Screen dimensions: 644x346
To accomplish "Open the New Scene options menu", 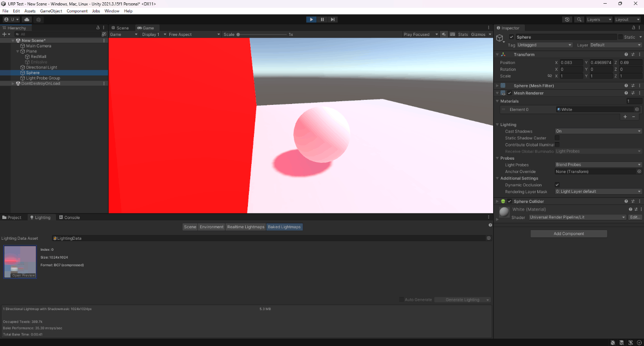I will coord(104,40).
